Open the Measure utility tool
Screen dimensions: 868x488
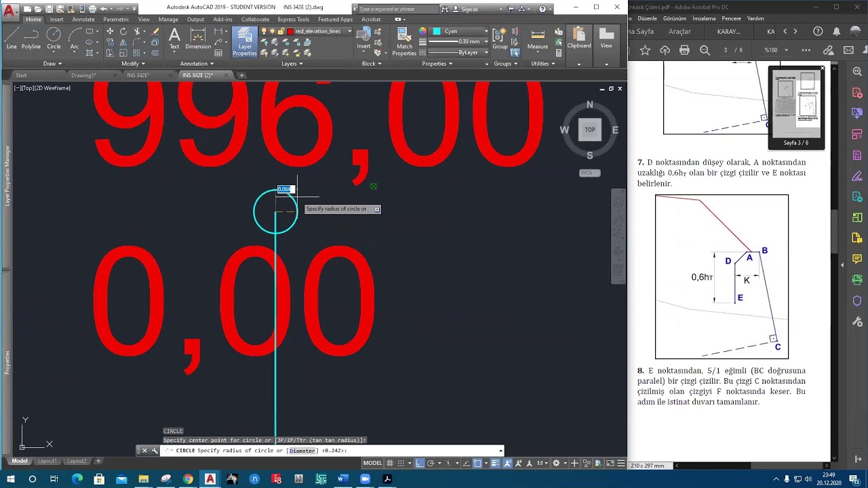pyautogui.click(x=538, y=39)
